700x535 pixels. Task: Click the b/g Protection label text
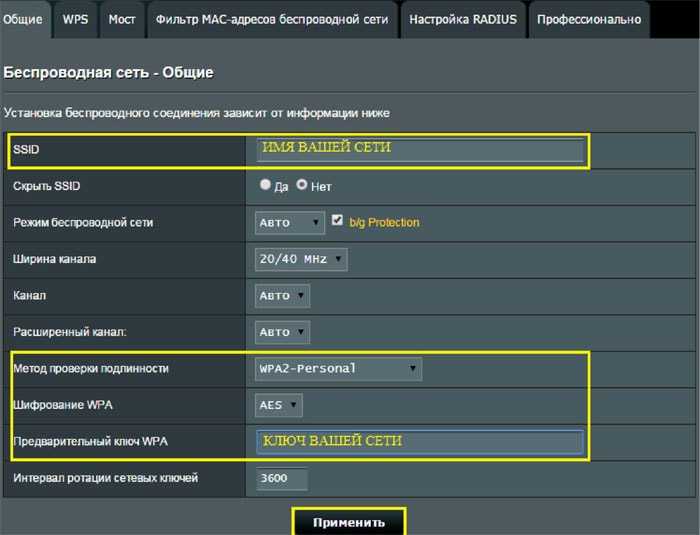point(384,222)
